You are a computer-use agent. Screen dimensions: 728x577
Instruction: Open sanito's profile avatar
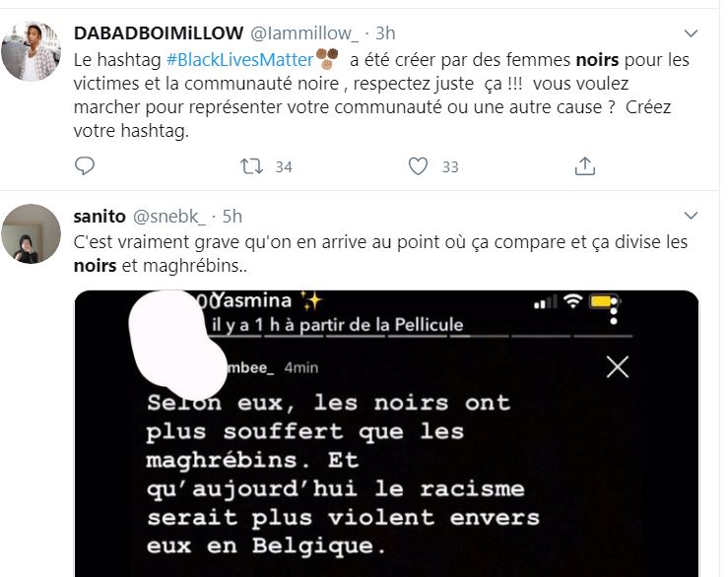[31, 233]
